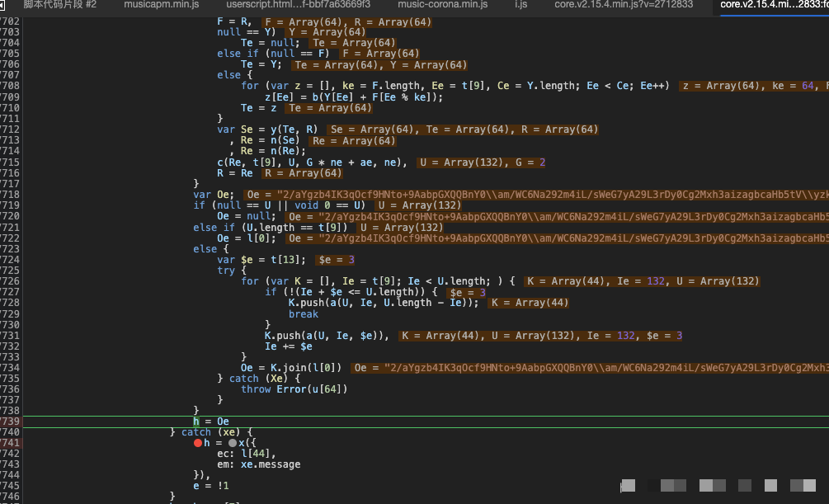The height and width of the screenshot is (504, 829).
Task: Click the highlighted h variable on the paused line
Action: [196, 422]
